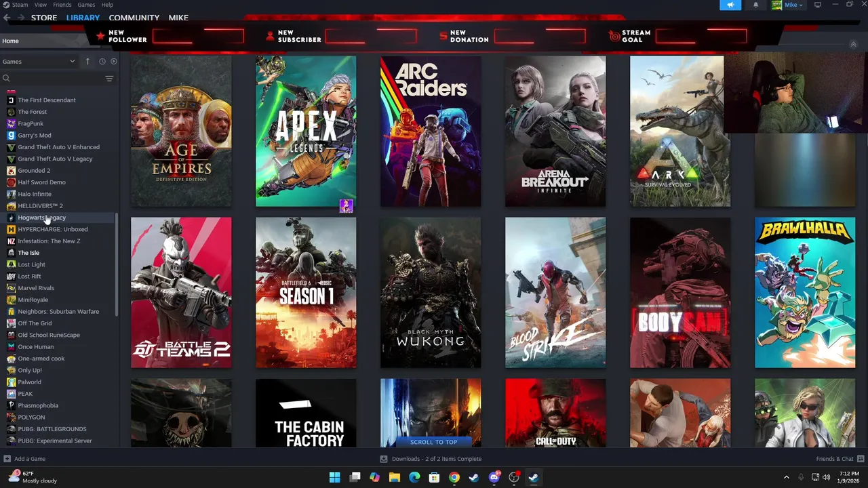Toggle the recent activity clock filter
Viewport: 868px width, 488px height.
(102, 62)
